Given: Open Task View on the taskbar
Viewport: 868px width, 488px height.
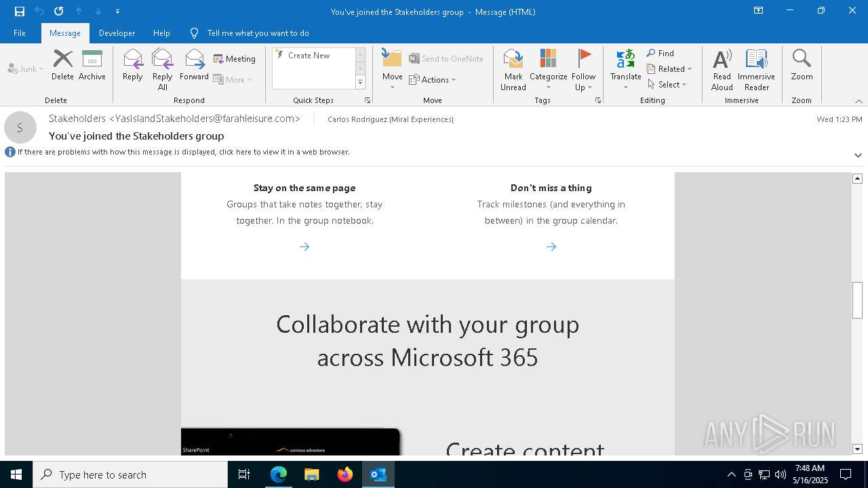Looking at the screenshot, I should (x=244, y=474).
